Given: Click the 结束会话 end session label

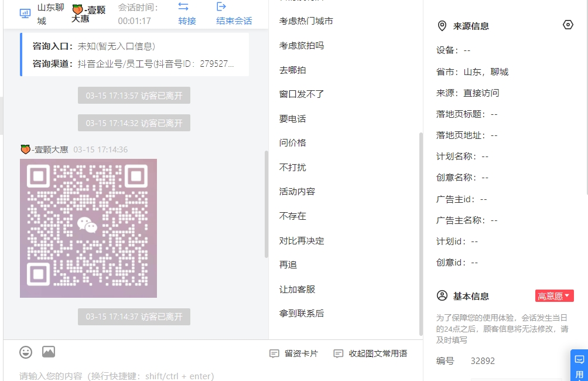Looking at the screenshot, I should [x=234, y=21].
